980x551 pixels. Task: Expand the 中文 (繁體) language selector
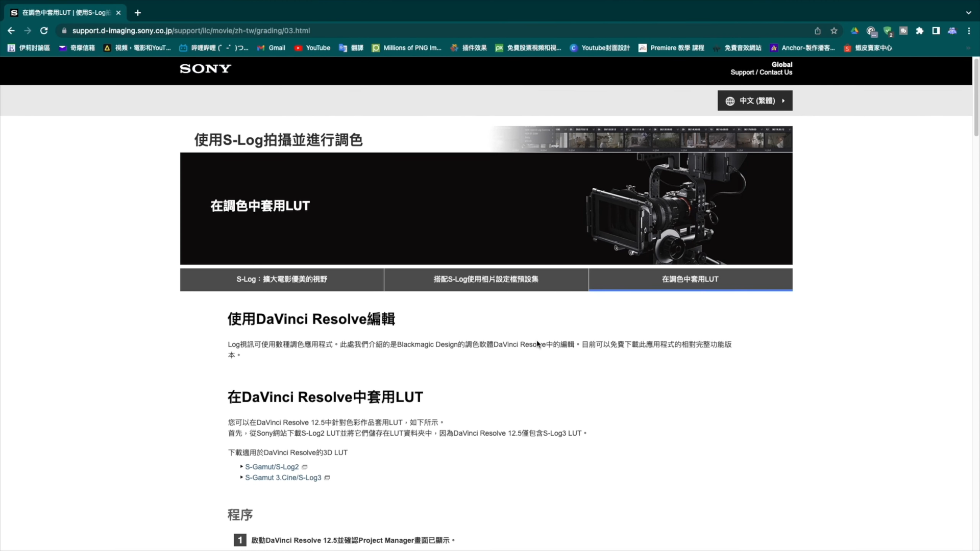(x=755, y=101)
